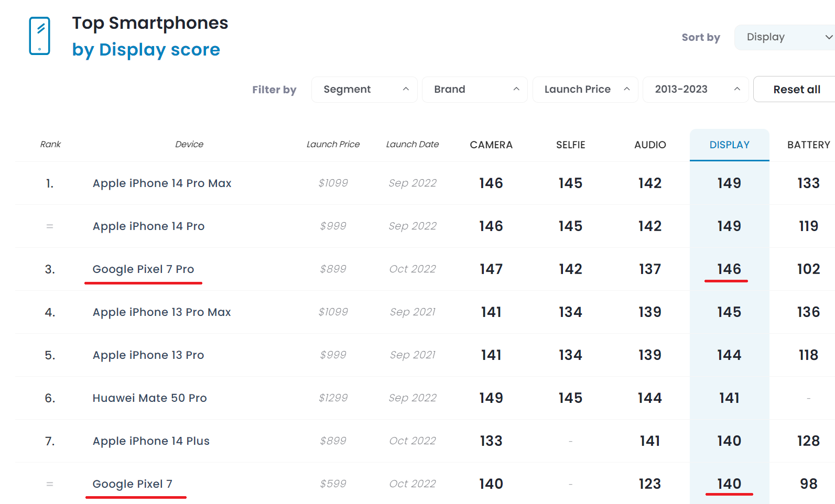Open the Google Pixel 7 device link

click(x=132, y=484)
